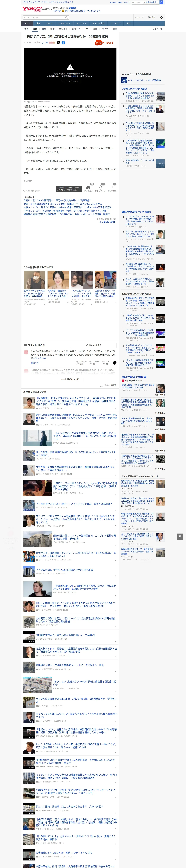Viewport: 186px width, 868px height.
Task: Expand first comment with もっと見る
Action: pyautogui.click(x=41, y=358)
